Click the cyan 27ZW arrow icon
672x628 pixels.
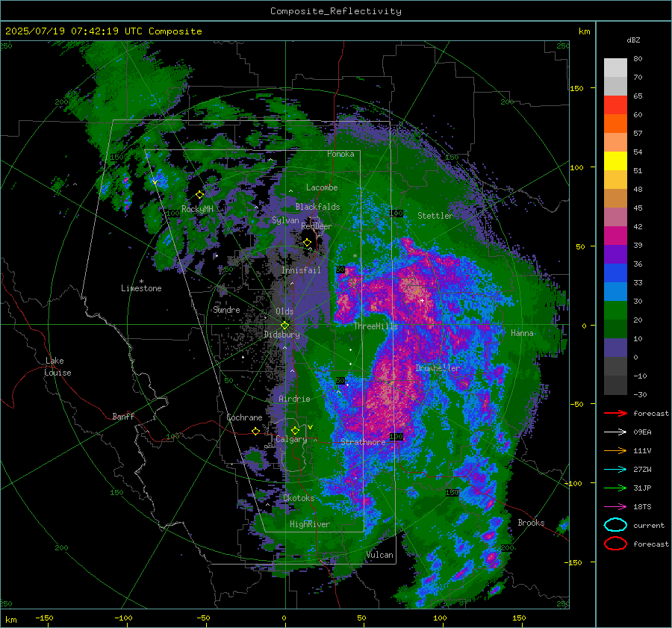[x=615, y=470]
